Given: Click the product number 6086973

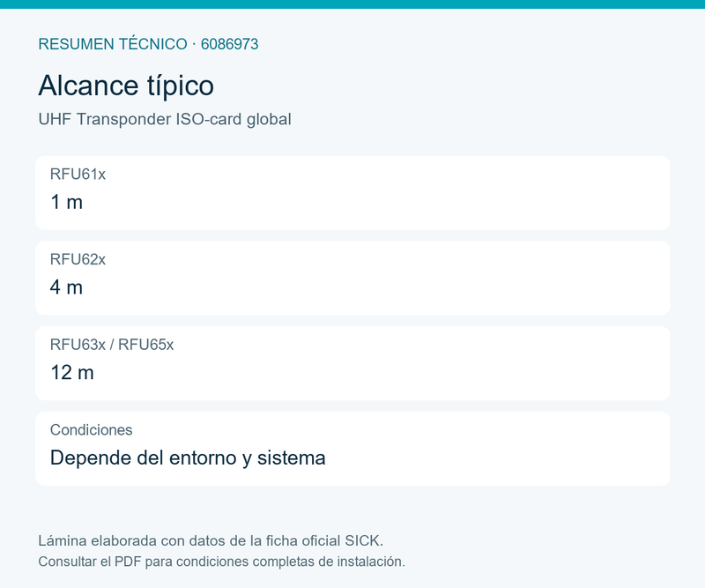Looking at the screenshot, I should click(x=230, y=44).
